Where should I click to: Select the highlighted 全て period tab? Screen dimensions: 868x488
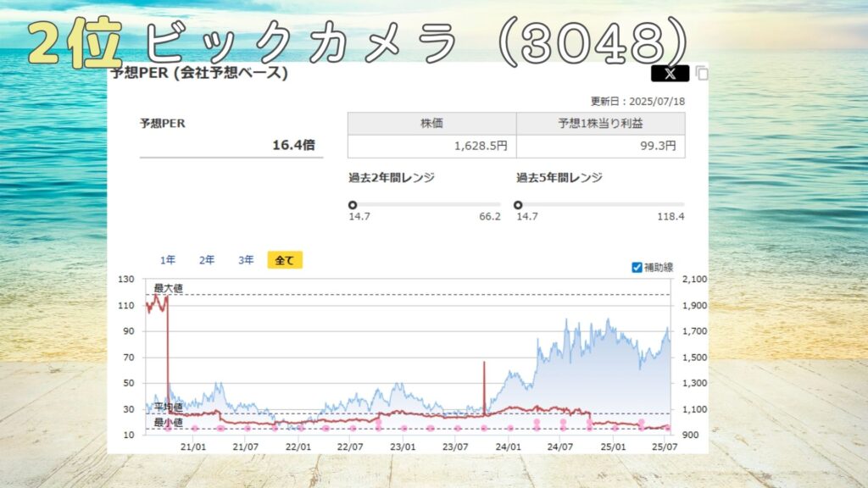(x=285, y=260)
